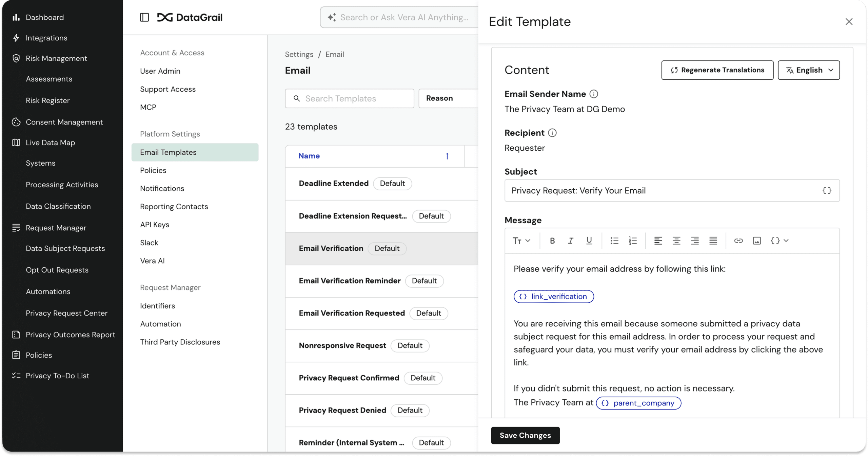
Task: Open Data Subject Requests
Action: (x=65, y=248)
